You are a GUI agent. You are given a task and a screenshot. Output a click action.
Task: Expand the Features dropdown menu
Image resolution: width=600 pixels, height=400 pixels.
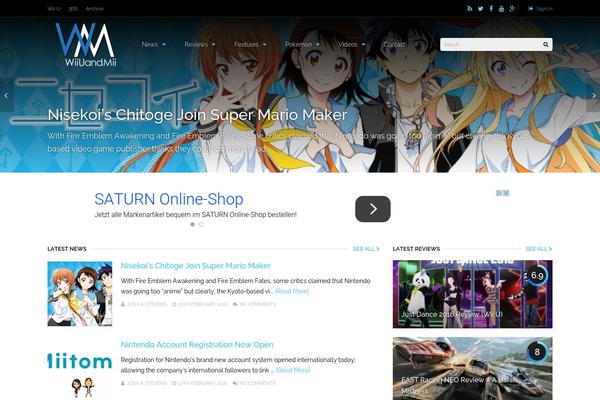(250, 44)
